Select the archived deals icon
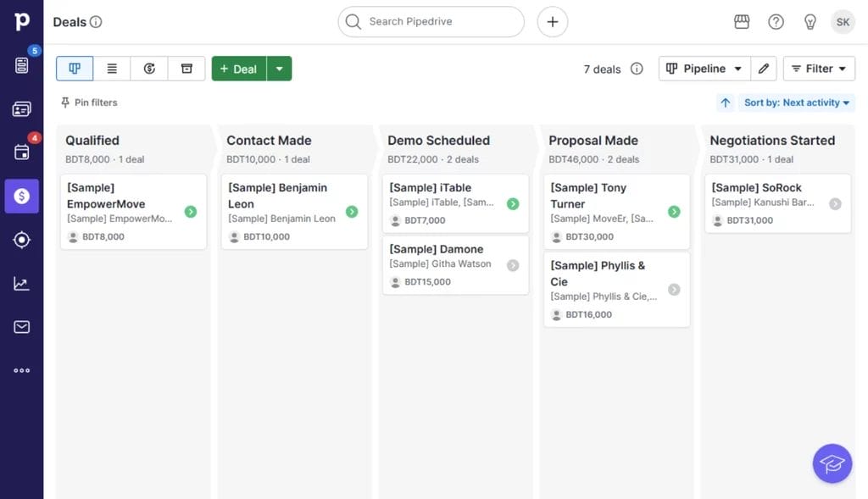The image size is (868, 499). pos(186,68)
